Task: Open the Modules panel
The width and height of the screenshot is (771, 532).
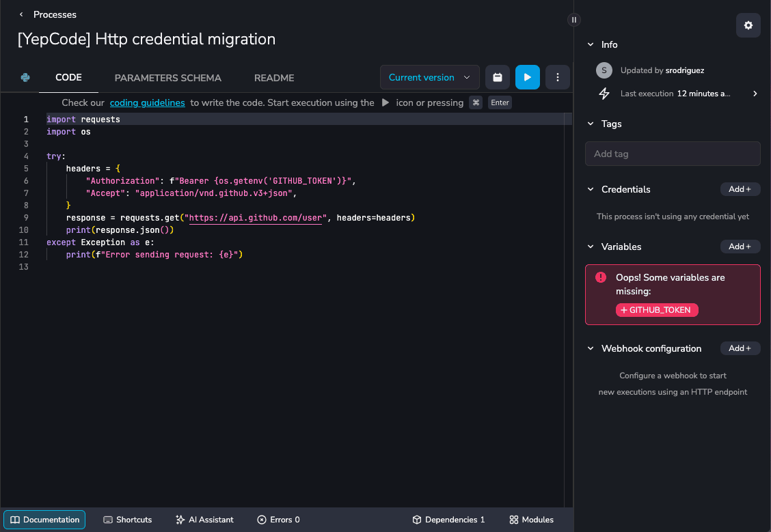Action: pyautogui.click(x=532, y=520)
